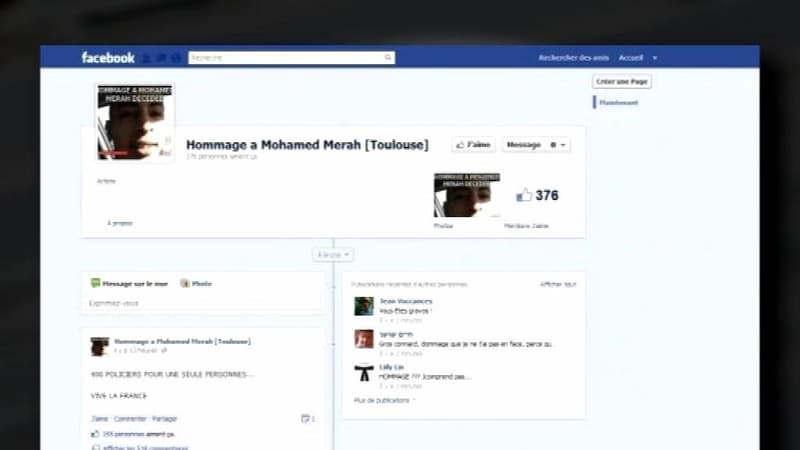Open Jean Vaccances profile name
800x450 pixels.
coord(406,302)
